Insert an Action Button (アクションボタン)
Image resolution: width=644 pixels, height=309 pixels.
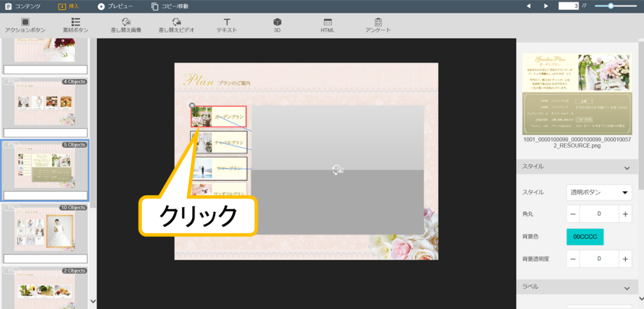click(25, 25)
